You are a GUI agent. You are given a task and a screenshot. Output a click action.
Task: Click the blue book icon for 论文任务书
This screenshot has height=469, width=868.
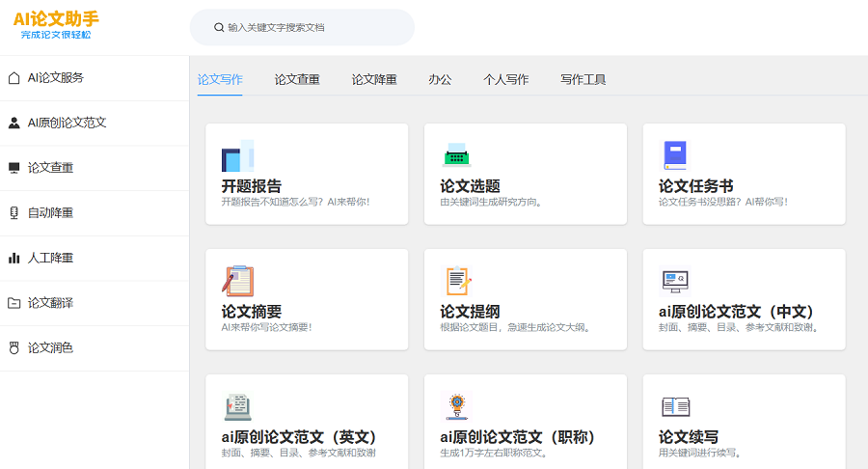coord(675,155)
